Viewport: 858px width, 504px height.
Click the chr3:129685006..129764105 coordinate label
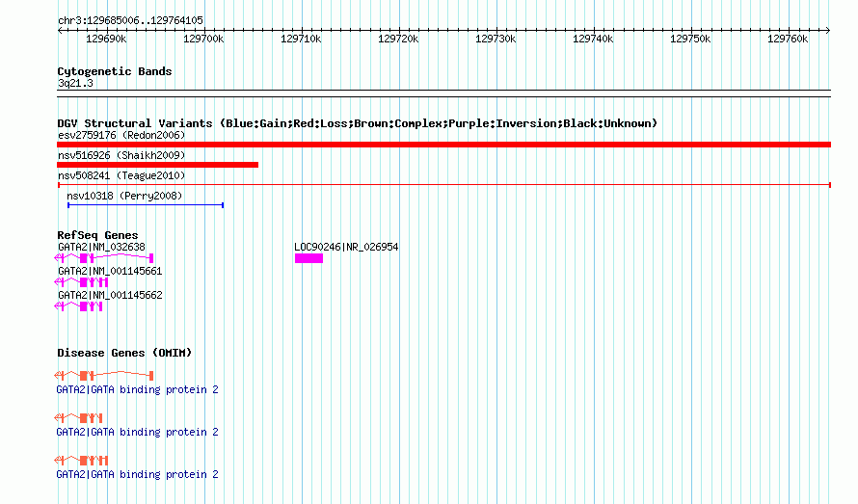tap(130, 21)
